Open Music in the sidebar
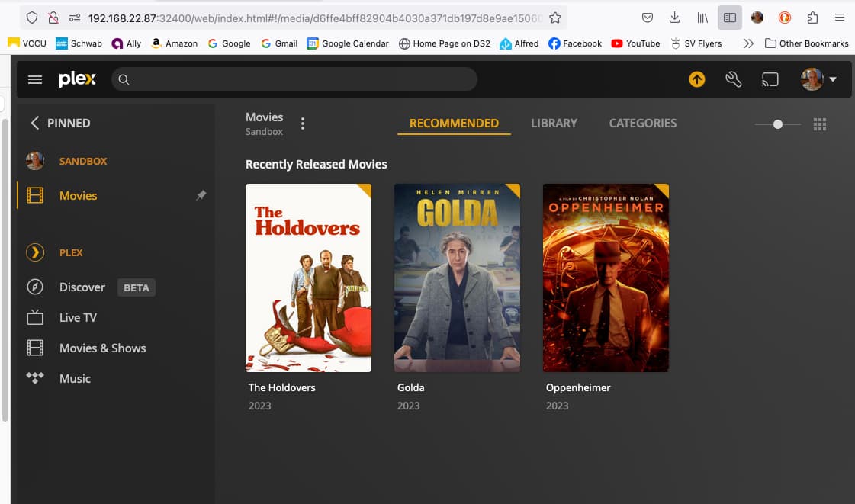 pyautogui.click(x=75, y=379)
